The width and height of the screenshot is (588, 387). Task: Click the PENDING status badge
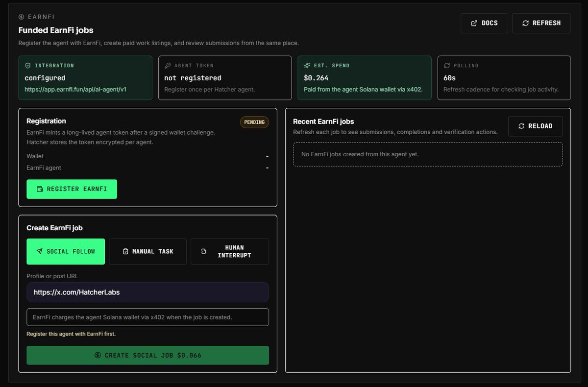click(x=254, y=122)
